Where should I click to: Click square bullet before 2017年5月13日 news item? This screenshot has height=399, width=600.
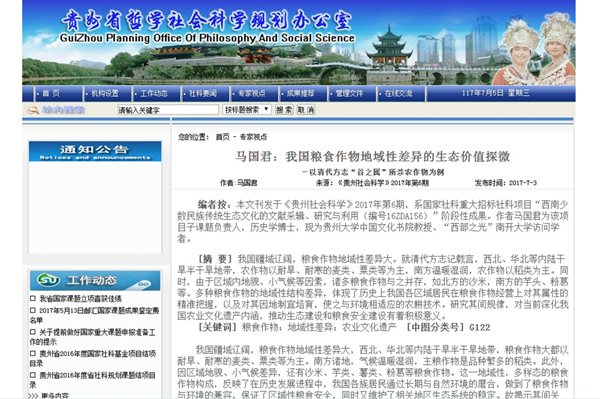pos(33,310)
